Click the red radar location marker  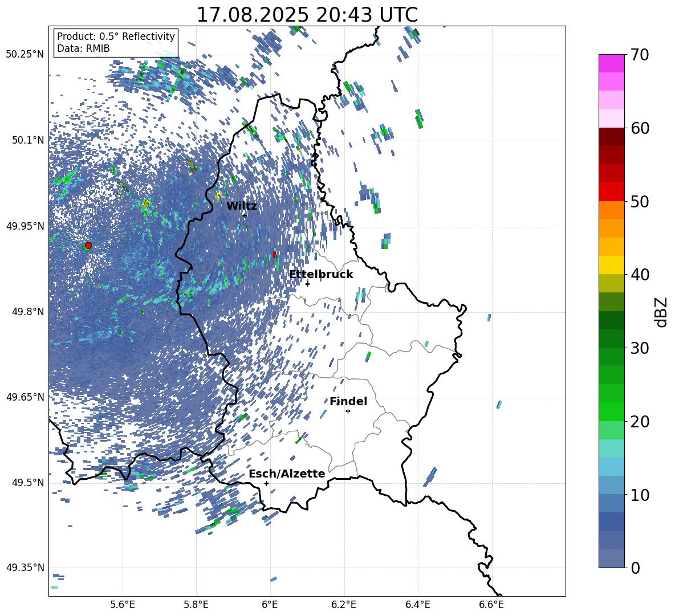click(x=88, y=246)
